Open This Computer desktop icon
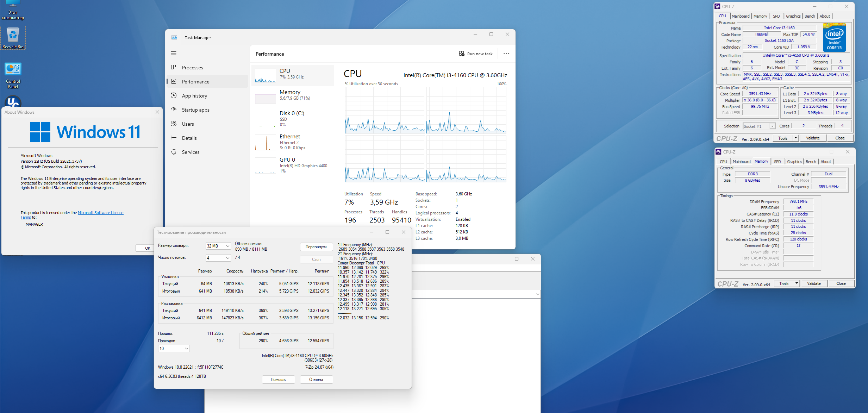The height and width of the screenshot is (413, 868). [x=13, y=10]
